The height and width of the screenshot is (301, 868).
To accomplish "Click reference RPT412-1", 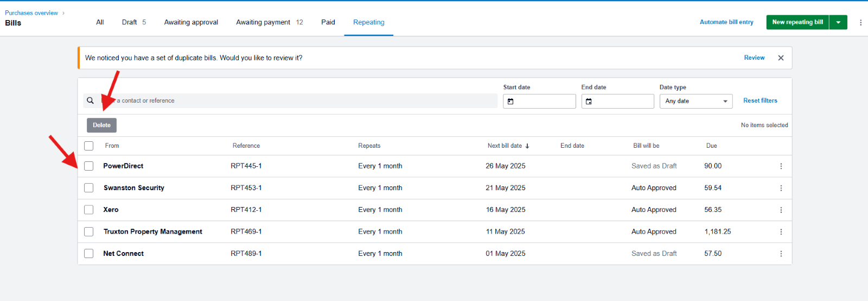I will (x=246, y=210).
